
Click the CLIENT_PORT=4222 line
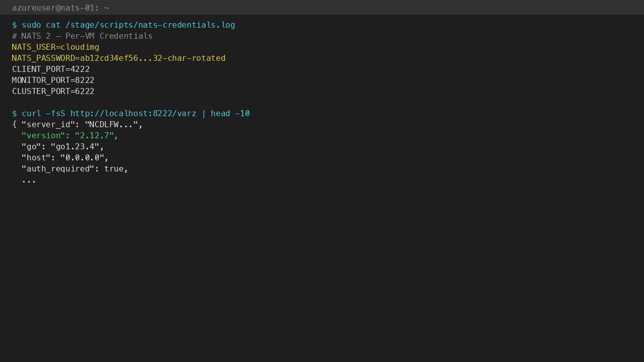tap(51, 69)
